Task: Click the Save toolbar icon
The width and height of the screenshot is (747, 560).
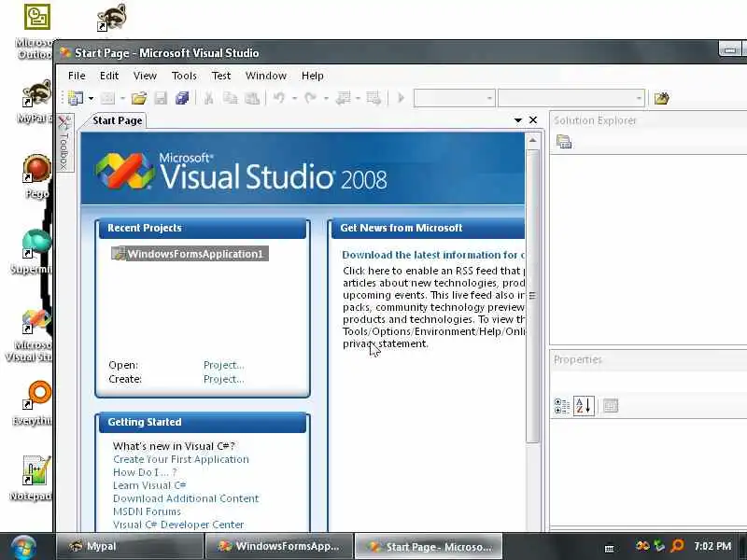Action: (x=161, y=98)
